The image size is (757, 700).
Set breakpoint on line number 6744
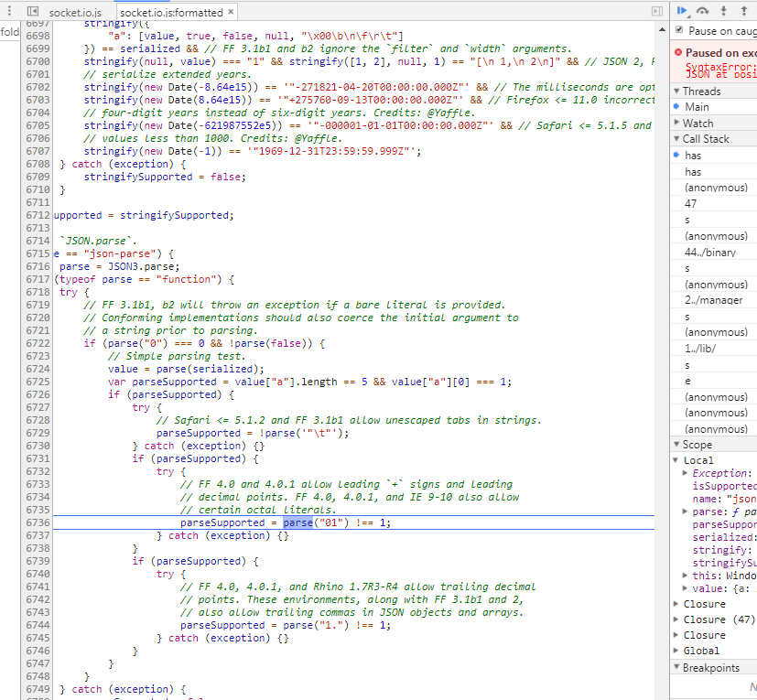point(38,625)
